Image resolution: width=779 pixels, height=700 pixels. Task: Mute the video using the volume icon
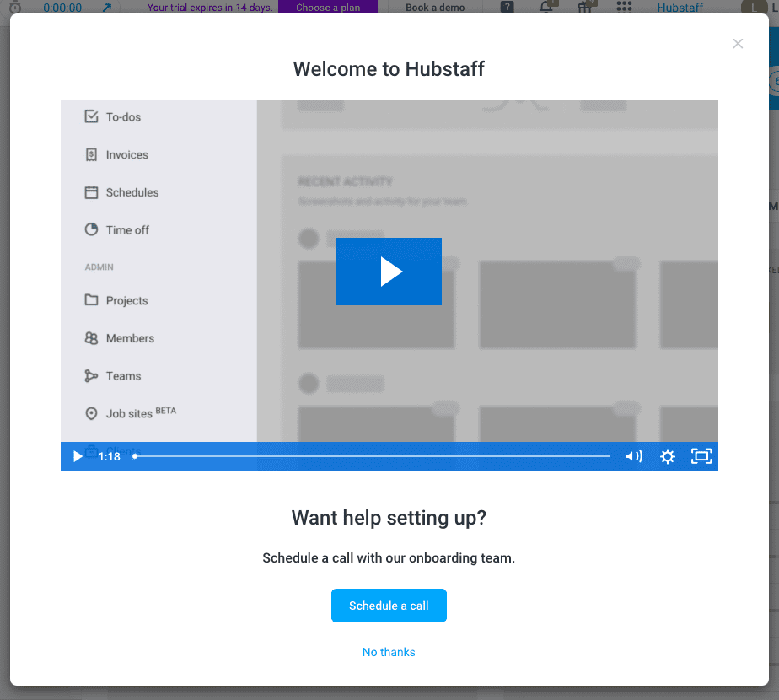click(634, 456)
